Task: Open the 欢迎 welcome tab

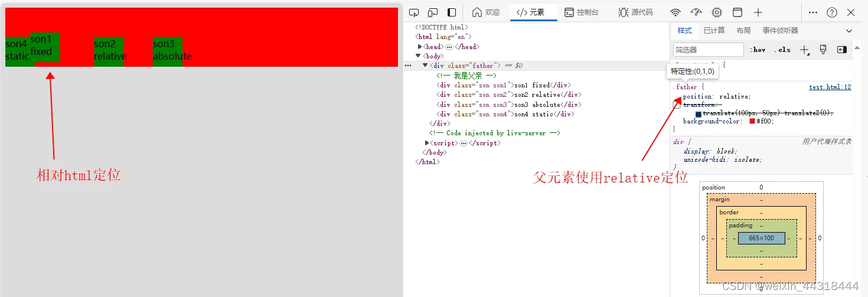Action: coord(486,12)
